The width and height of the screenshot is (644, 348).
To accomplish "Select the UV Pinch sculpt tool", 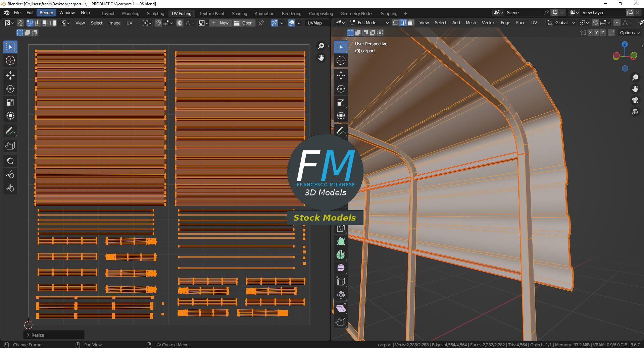I will pos(10,188).
